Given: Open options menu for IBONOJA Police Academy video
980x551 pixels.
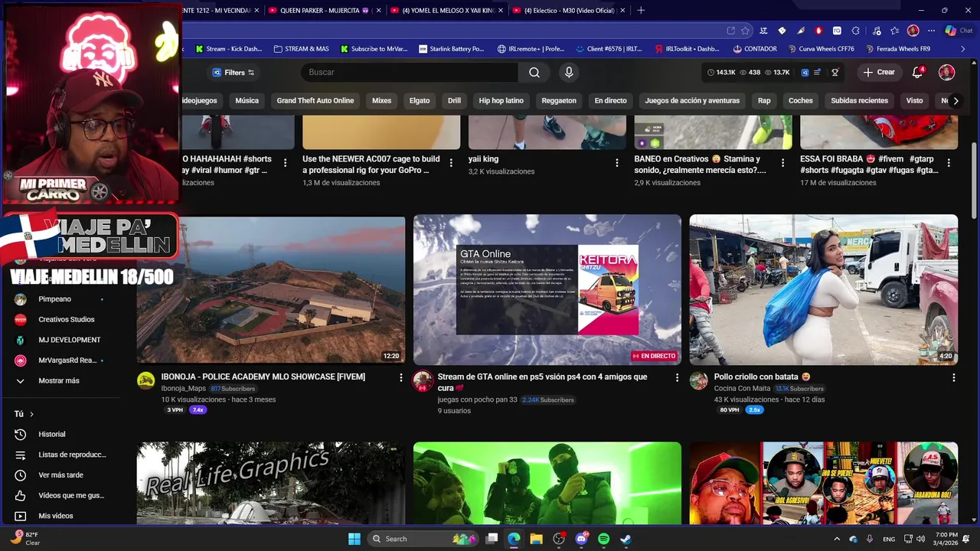Looking at the screenshot, I should pos(400,377).
